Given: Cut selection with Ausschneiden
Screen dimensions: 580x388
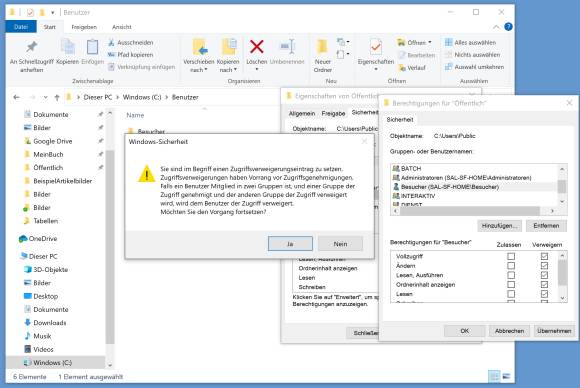Looking at the screenshot, I should click(131, 43).
